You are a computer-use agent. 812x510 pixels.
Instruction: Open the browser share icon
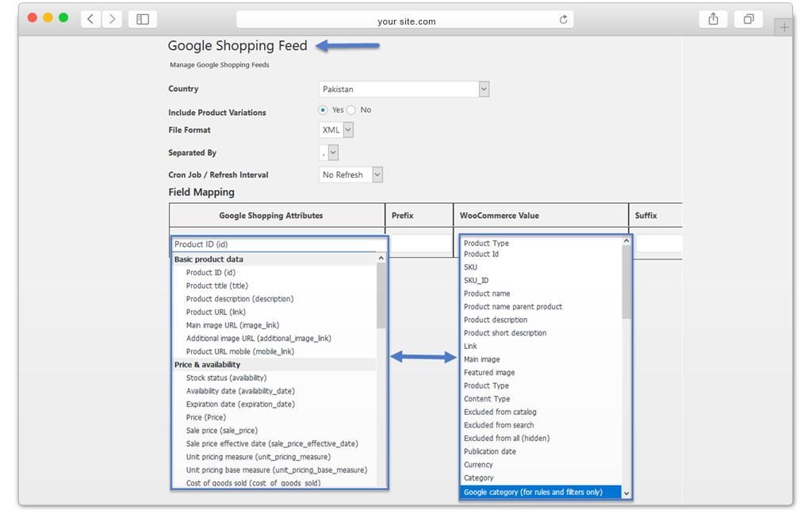tap(713, 19)
